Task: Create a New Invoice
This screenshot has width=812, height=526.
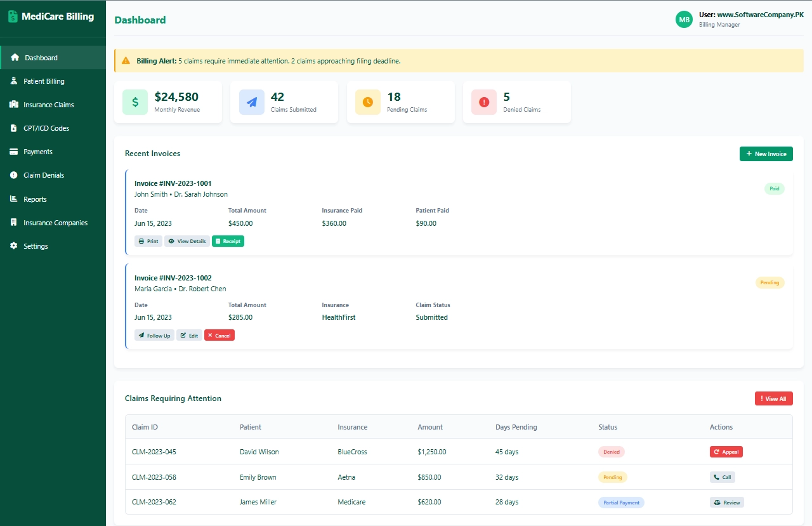Action: (x=766, y=154)
